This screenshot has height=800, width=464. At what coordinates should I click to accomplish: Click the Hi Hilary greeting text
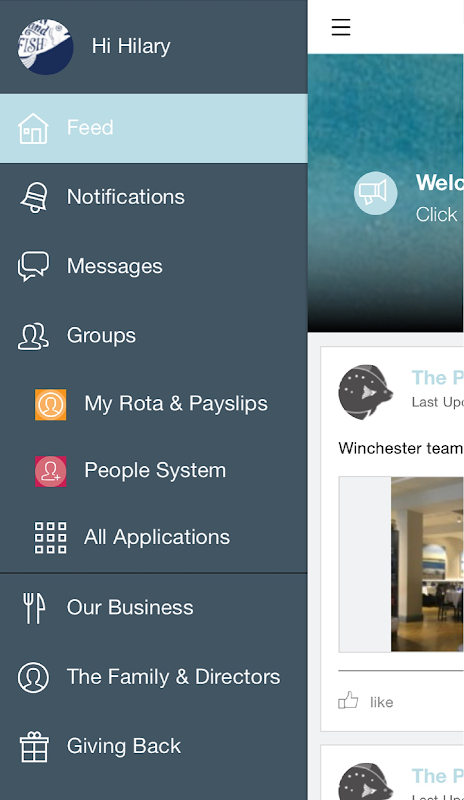tap(131, 46)
